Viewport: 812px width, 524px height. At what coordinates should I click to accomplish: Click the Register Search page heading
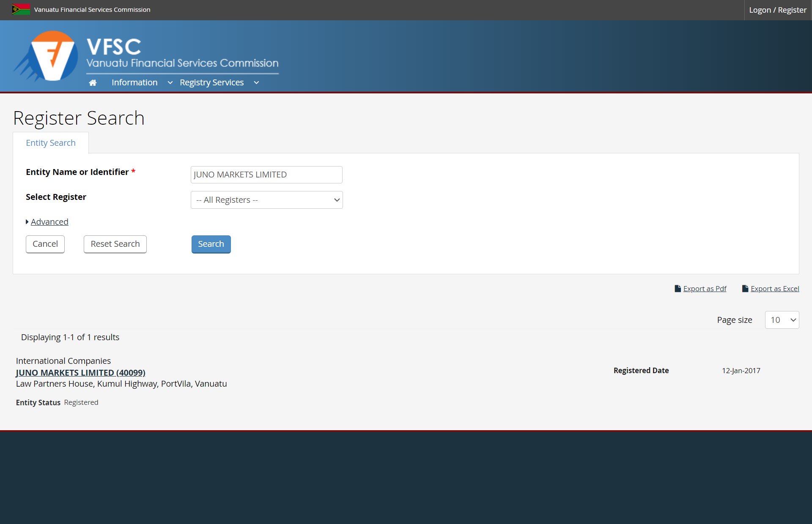click(79, 118)
